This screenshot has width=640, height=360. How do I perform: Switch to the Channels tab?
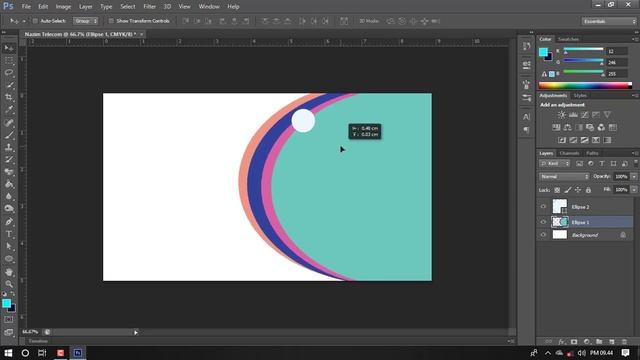(x=569, y=153)
